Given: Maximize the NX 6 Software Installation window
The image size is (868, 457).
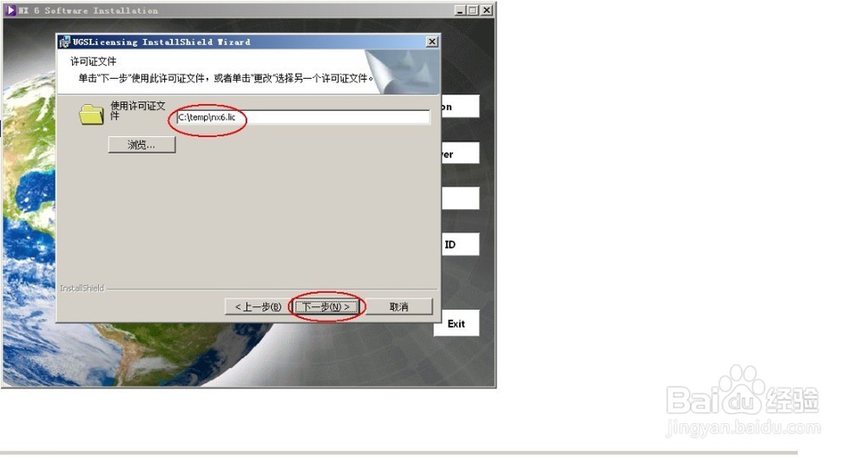Looking at the screenshot, I should coord(473,10).
